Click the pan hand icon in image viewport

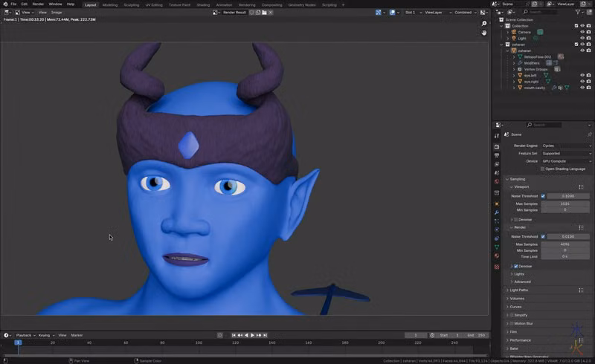[x=484, y=33]
